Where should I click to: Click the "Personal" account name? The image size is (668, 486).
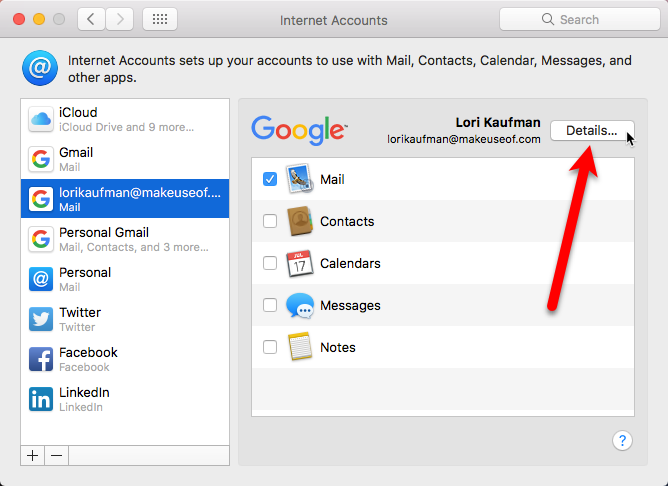pos(85,273)
